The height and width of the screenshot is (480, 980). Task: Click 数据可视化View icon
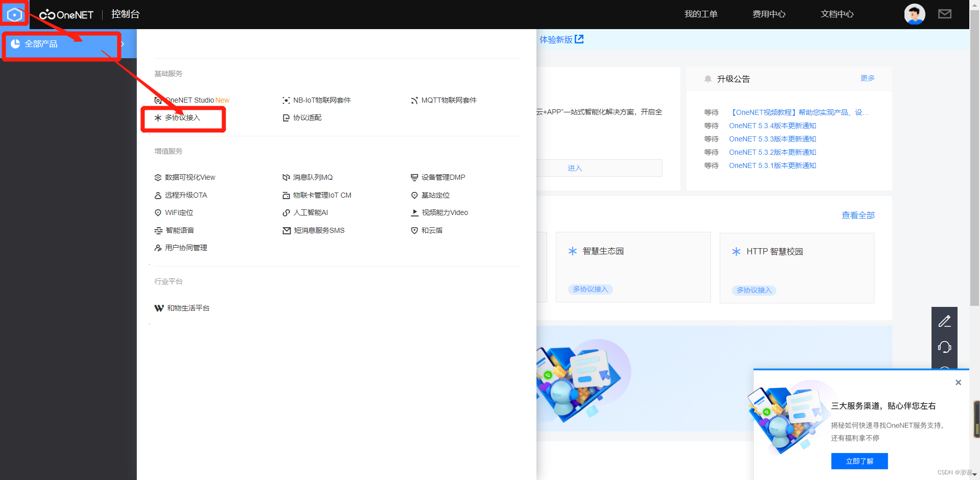pyautogui.click(x=158, y=178)
